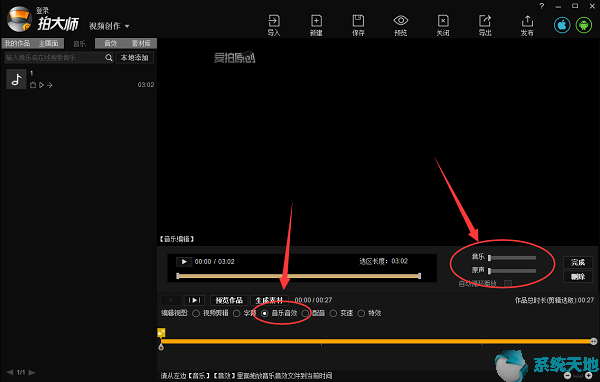Click the 生成素材 generate material button
Screen dimensions: 600x382
click(x=269, y=300)
